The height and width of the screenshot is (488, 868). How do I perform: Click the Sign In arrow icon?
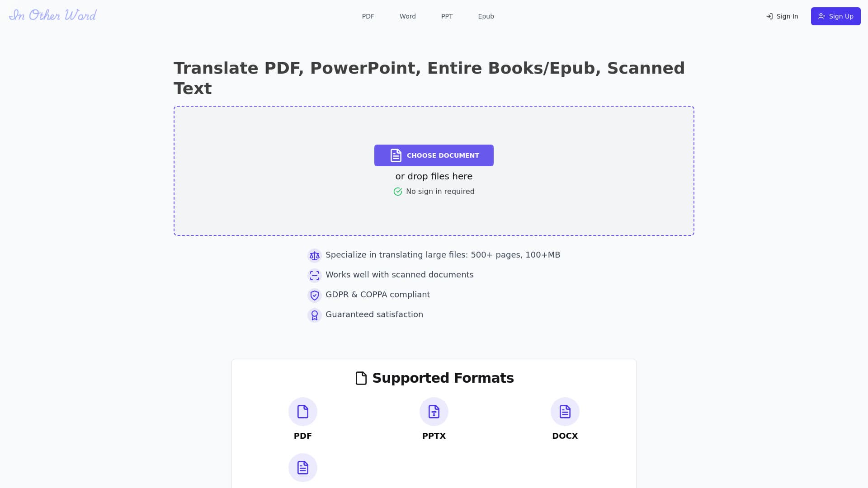pos(769,16)
